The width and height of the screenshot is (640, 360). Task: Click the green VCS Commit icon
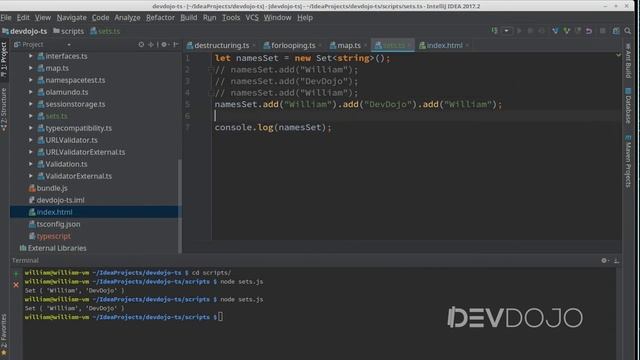(567, 31)
